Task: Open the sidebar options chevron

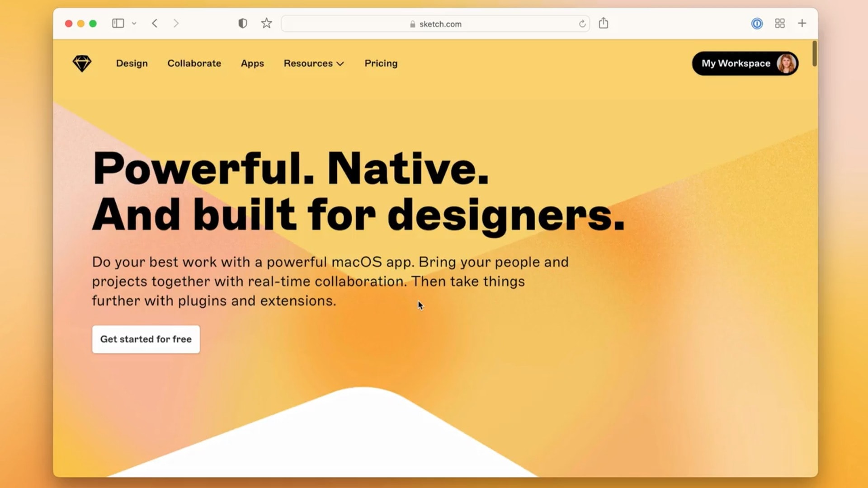Action: pyautogui.click(x=134, y=23)
